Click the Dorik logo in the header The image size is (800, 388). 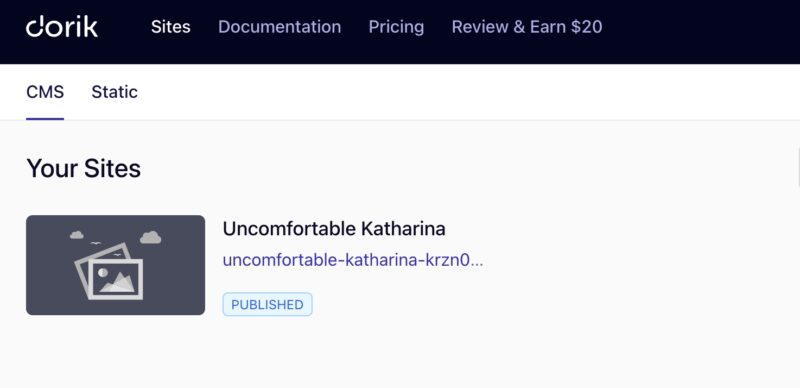pyautogui.click(x=62, y=27)
